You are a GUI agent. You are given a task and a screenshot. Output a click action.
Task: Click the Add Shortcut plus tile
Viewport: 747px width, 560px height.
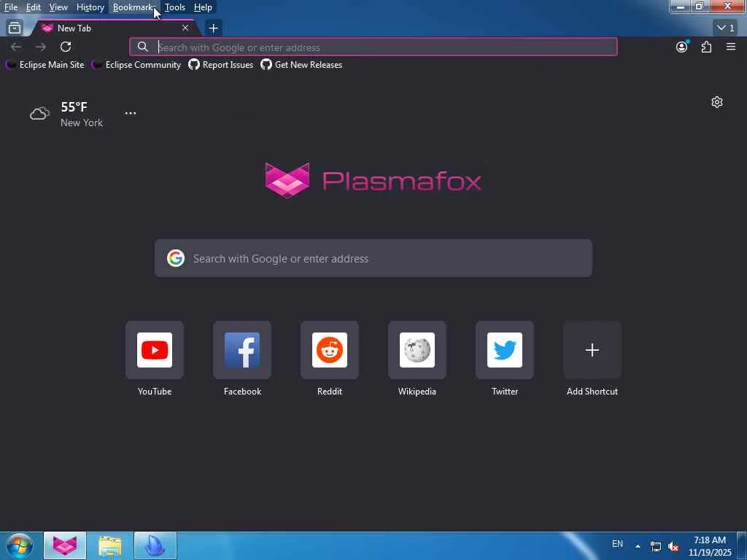click(x=592, y=350)
